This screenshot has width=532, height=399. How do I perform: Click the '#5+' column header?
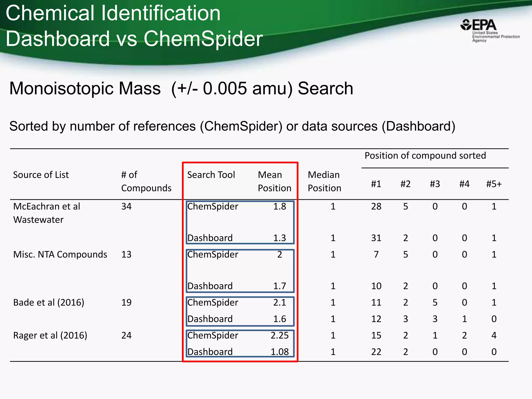(494, 184)
